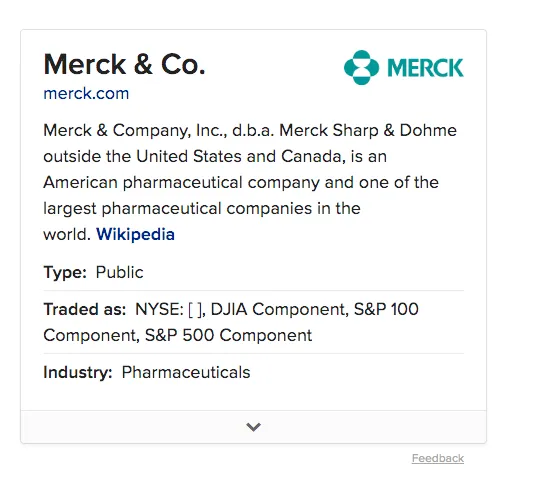Screen dimensions: 537x483
Task: Expand the card with the down chevron
Action: coord(253,427)
